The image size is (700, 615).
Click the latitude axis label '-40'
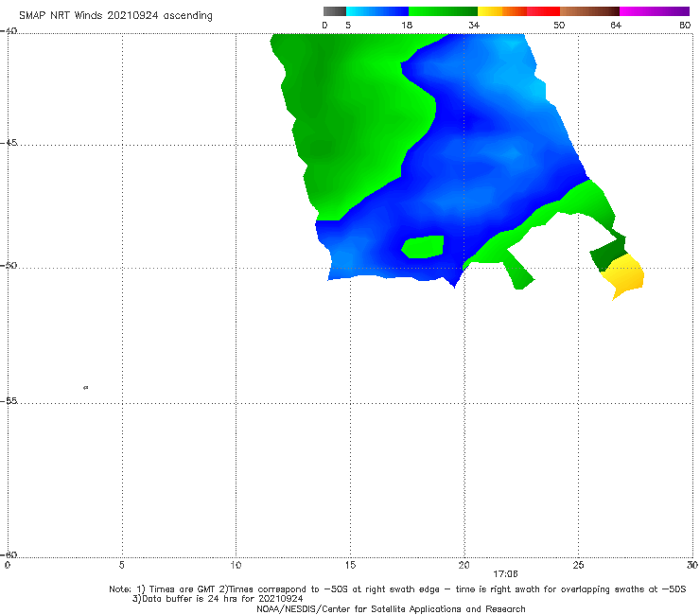point(9,31)
